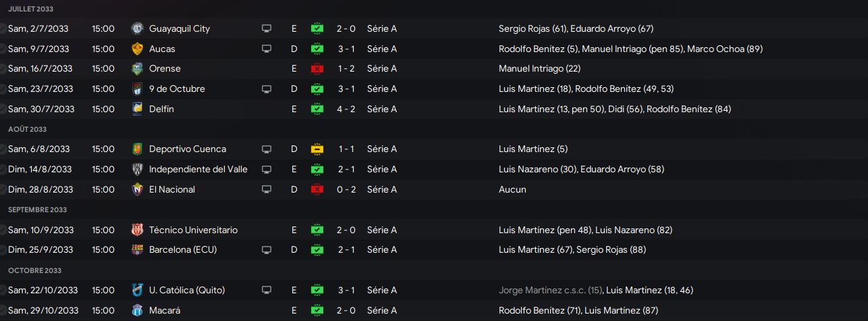Click the AOÛT 2033 month header
Screen dimensions: 868x321
coord(28,129)
